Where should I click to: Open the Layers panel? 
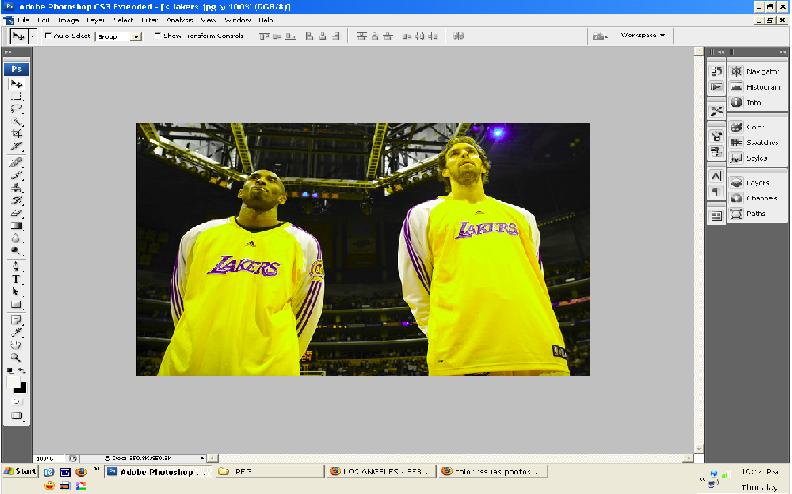coord(757,182)
